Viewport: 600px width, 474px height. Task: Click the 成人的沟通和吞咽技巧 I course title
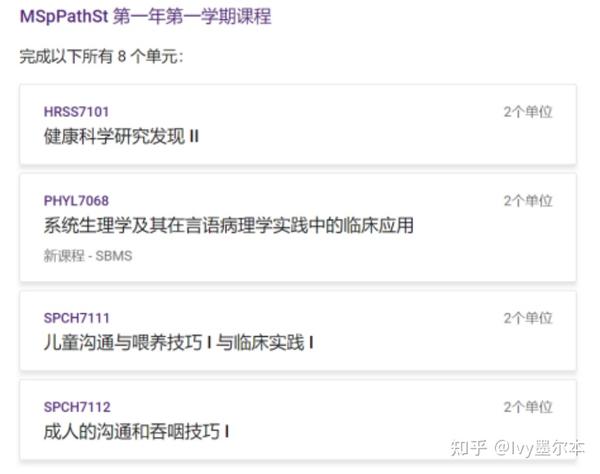click(x=136, y=432)
